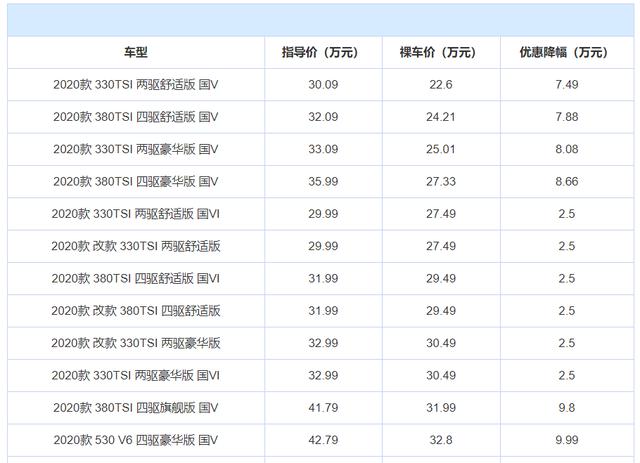Screen dimensions: 640x463
Task: Click 31.99 in 改款 380TSI 四驱舒适版 row
Action: 323,310
